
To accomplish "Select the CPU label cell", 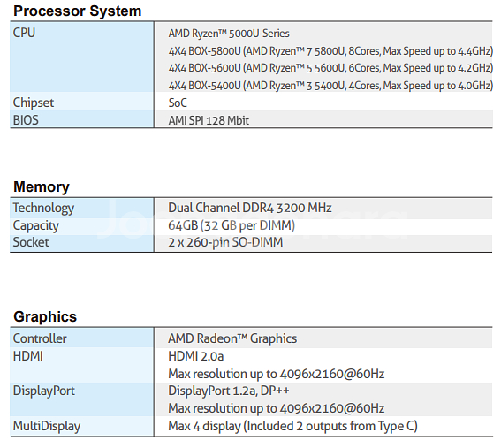I will pyautogui.click(x=82, y=57).
